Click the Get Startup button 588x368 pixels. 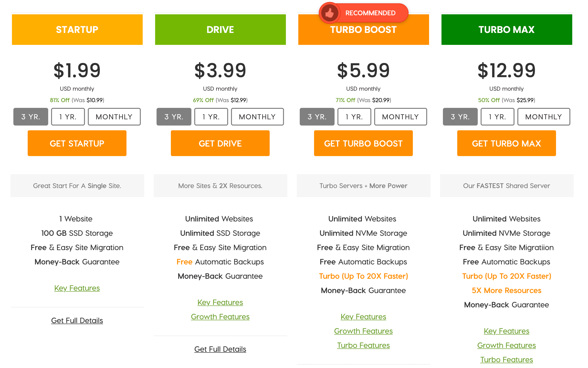click(x=77, y=143)
